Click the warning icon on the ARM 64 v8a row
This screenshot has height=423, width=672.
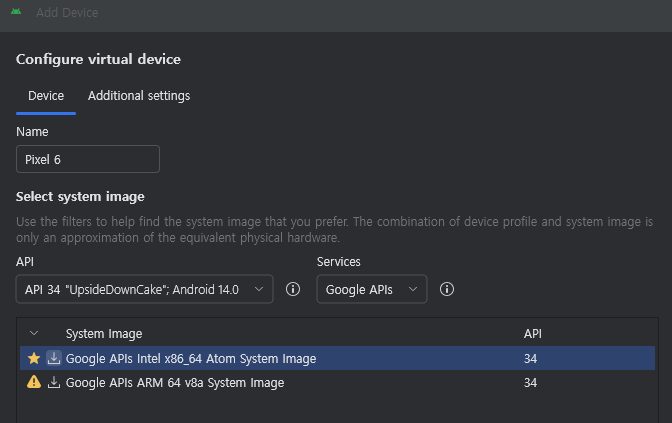tap(34, 382)
